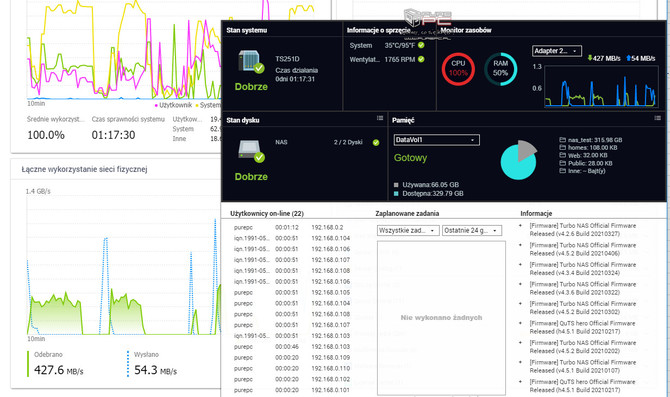Open the Wszystkie zad... task filter dropdown

408,230
